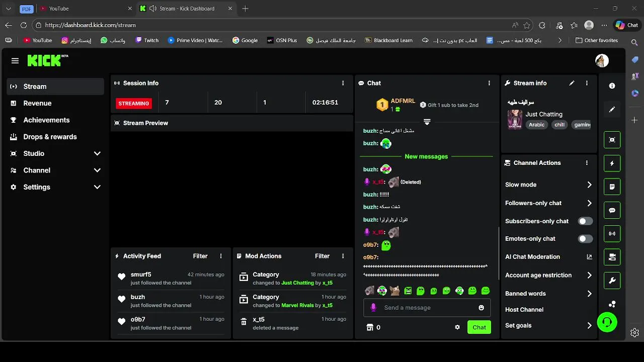Open Stream info three-dot menu
Viewport: 644px width, 362px height.
[x=587, y=83]
